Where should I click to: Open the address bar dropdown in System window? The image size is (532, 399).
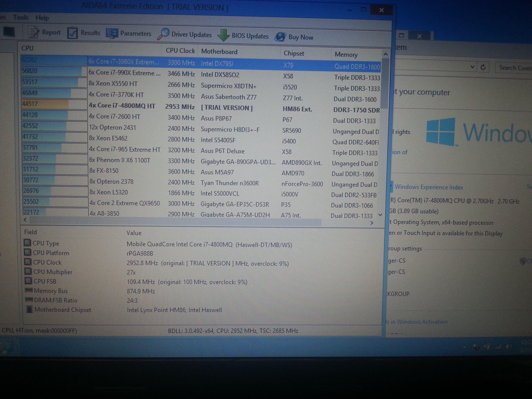point(472,67)
